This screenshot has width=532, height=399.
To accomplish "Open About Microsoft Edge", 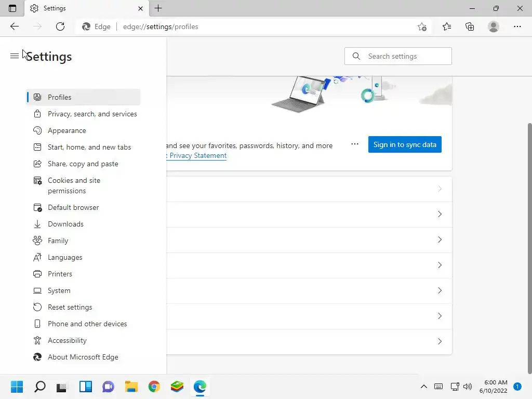I will 83,357.
